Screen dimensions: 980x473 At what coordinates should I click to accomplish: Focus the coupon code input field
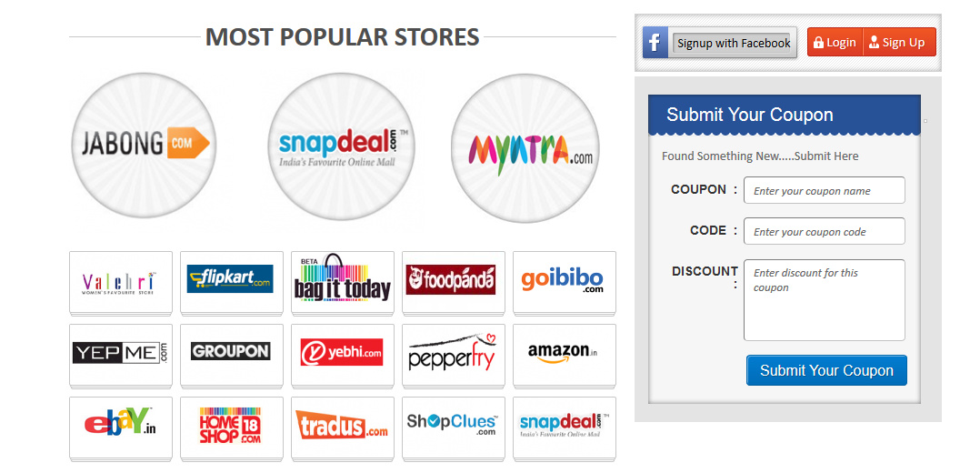[x=825, y=231]
